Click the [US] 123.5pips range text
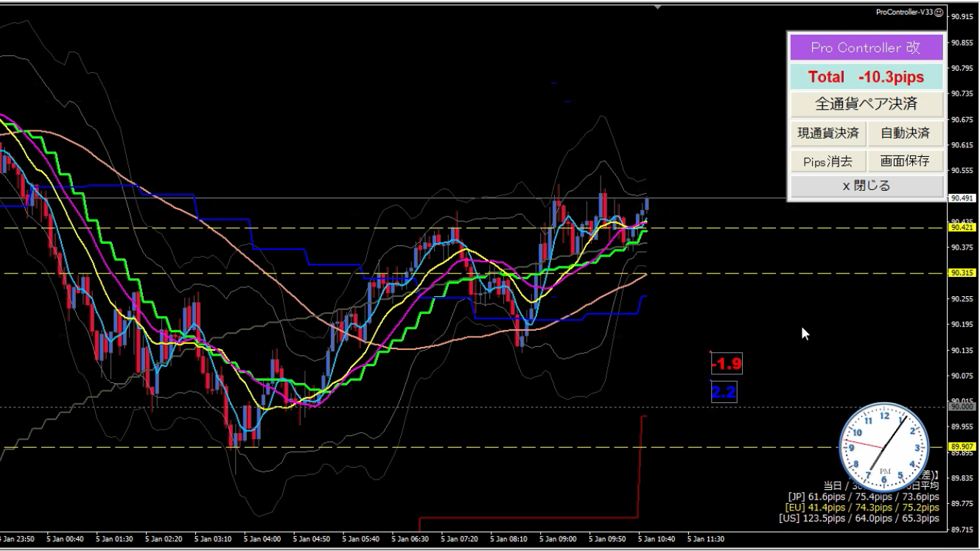980x551 pixels. [859, 518]
